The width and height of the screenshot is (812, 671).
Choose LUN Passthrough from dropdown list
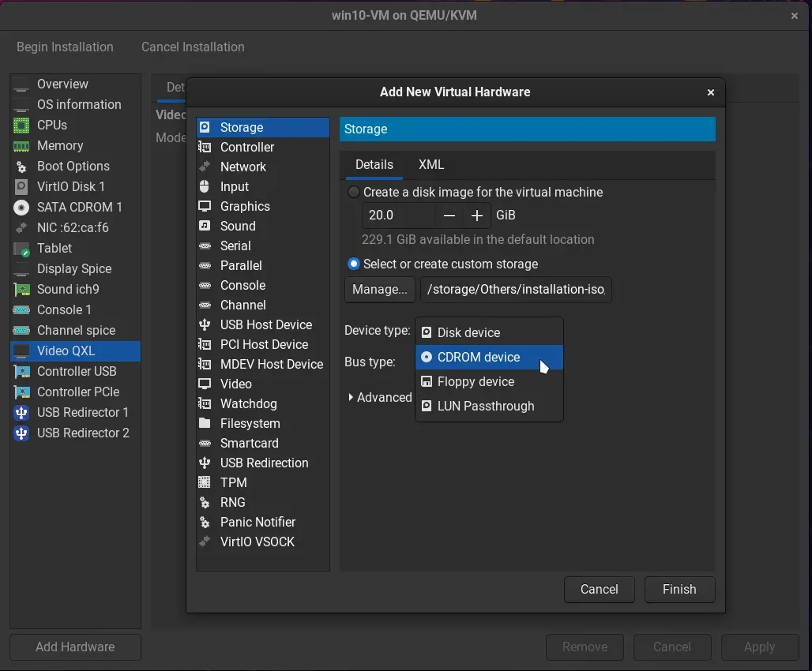point(489,406)
